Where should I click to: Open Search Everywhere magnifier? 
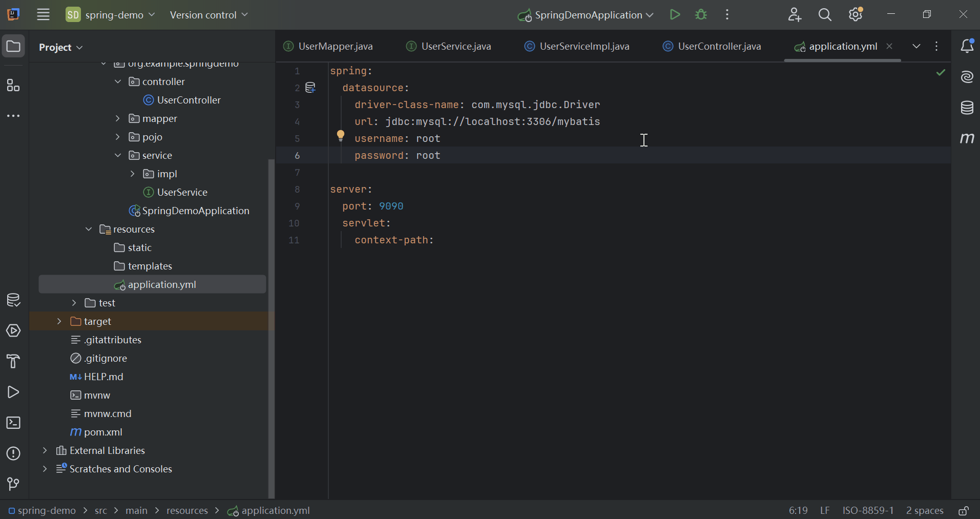click(825, 15)
